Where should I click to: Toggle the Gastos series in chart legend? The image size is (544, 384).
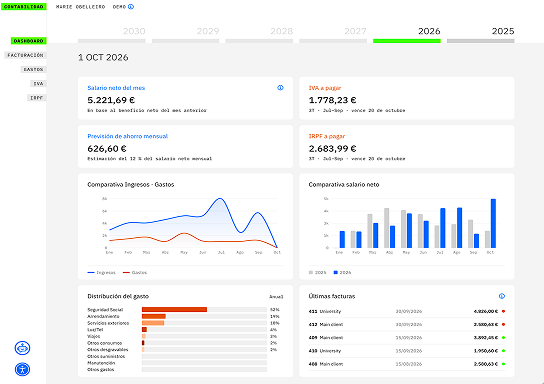click(135, 272)
